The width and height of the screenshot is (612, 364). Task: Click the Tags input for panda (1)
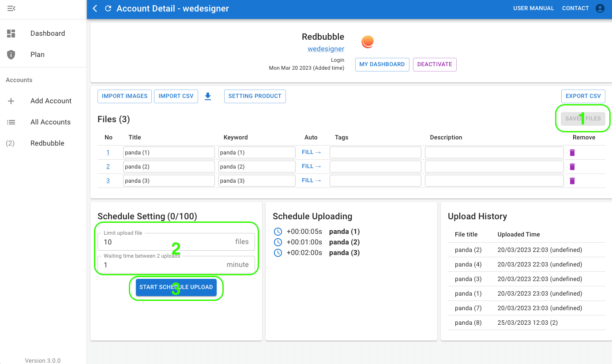coord(375,152)
